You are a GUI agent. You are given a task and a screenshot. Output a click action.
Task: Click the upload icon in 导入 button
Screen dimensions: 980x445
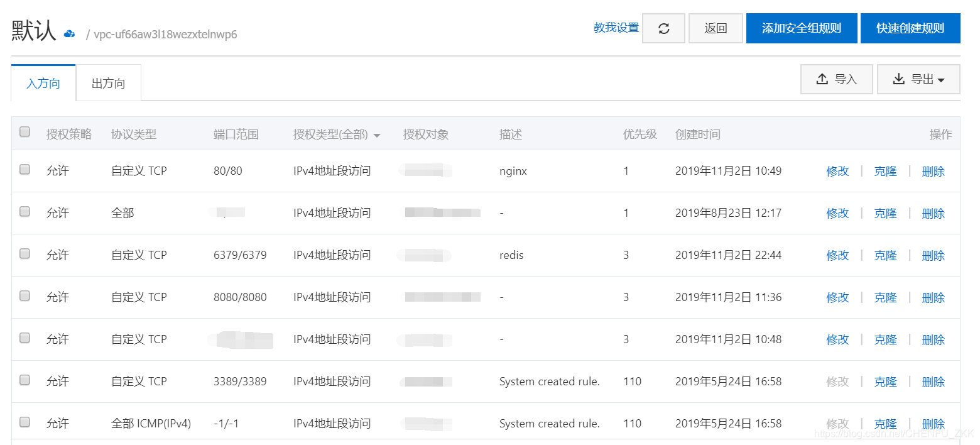click(x=822, y=79)
